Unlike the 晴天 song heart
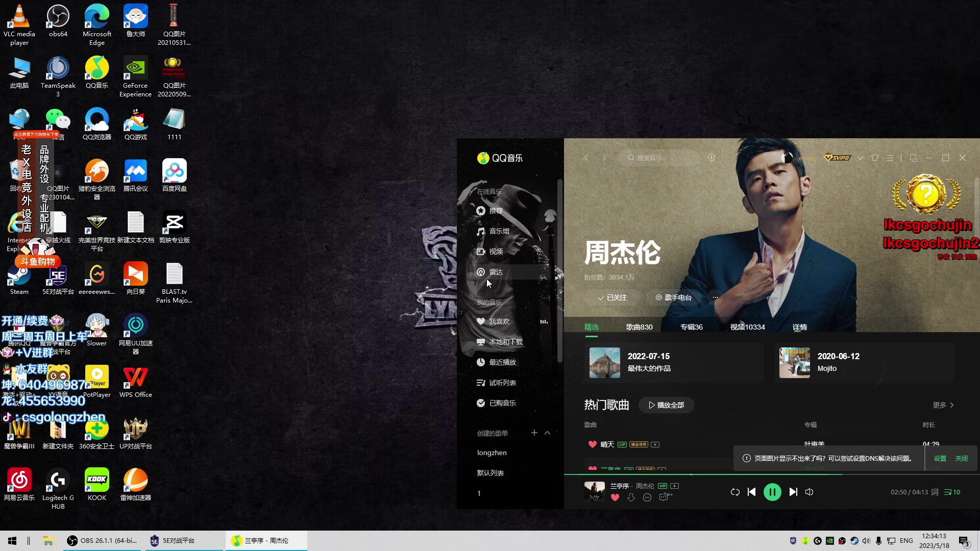Screen dimensions: 980x551 (x=592, y=444)
